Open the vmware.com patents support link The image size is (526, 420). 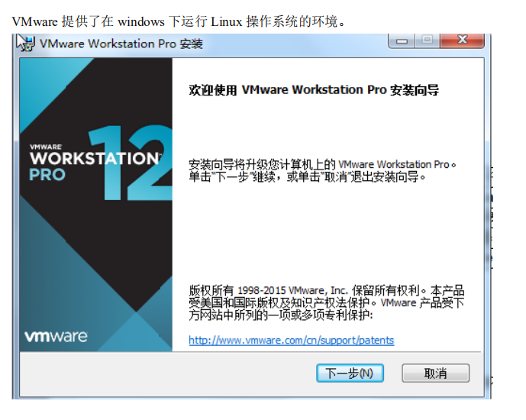[291, 340]
